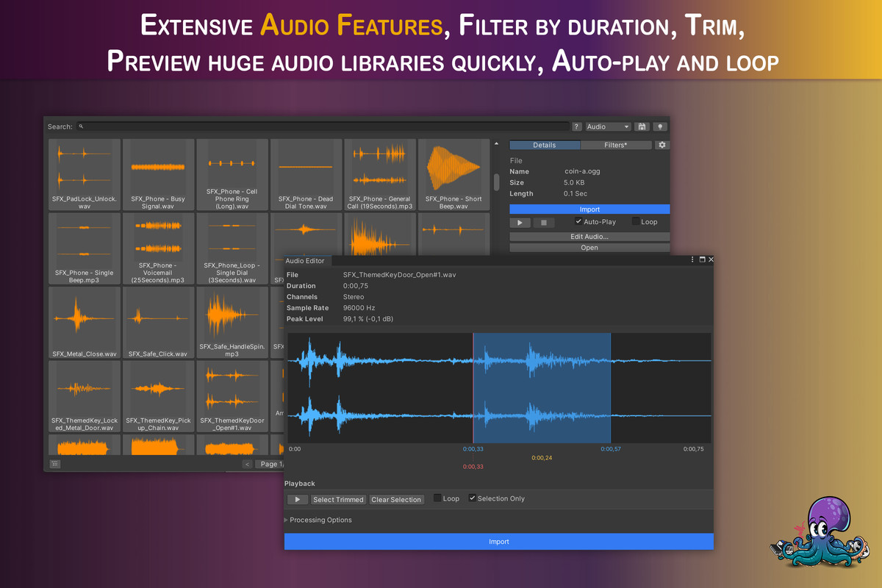882x588 pixels.
Task: Click stop button in Details panel
Action: coord(544,222)
